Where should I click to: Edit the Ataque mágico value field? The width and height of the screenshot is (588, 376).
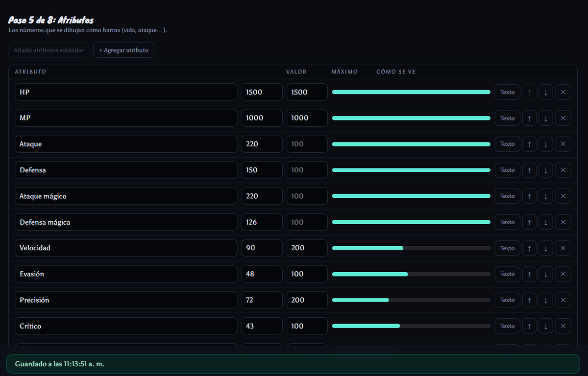click(x=262, y=196)
